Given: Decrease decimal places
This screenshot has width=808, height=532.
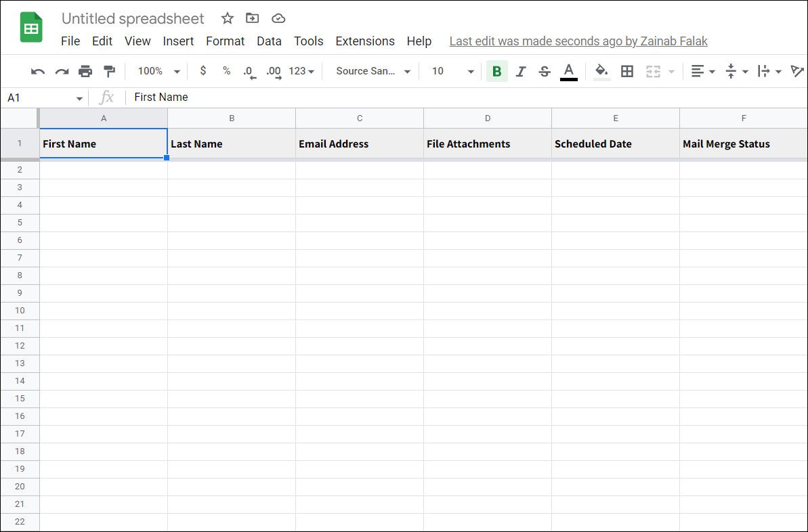Looking at the screenshot, I should click(x=249, y=72).
